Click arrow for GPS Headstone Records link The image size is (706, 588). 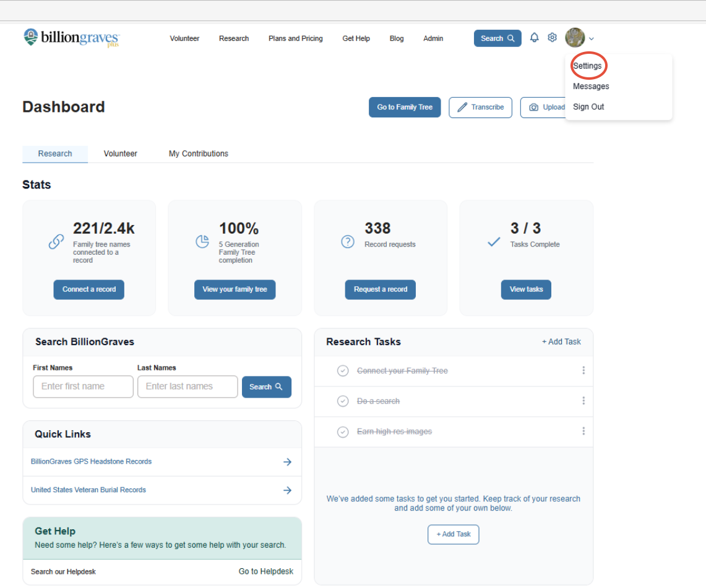287,462
